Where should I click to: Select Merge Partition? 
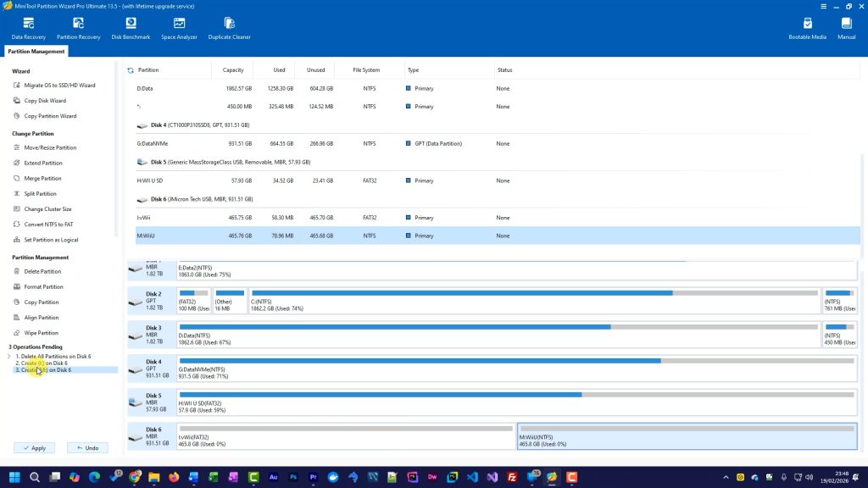[42, 178]
